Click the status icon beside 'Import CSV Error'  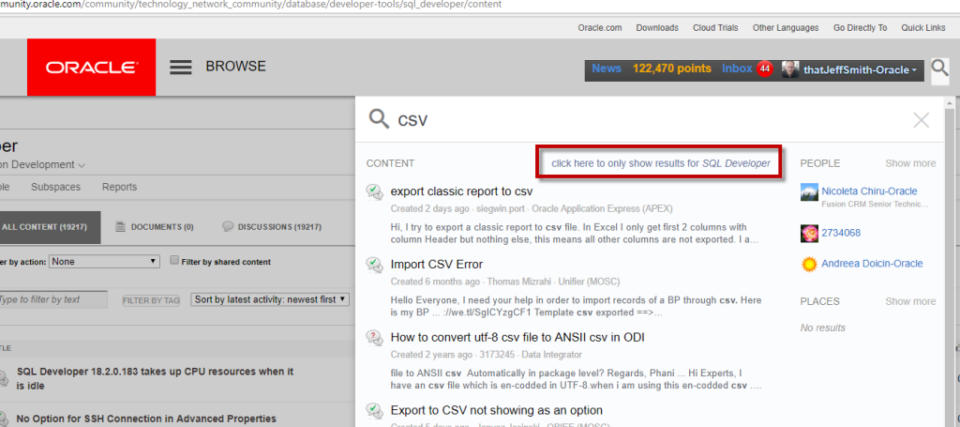coord(374,265)
